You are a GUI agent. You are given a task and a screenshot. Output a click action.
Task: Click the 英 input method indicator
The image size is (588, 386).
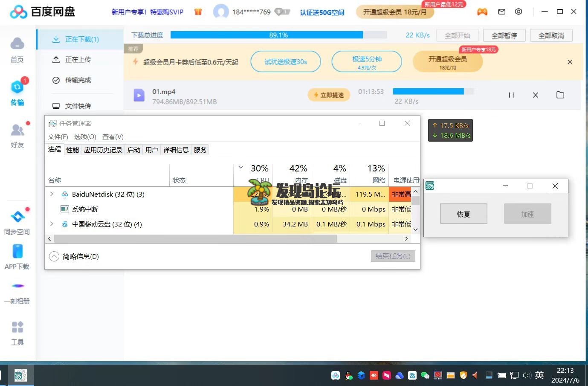click(539, 375)
